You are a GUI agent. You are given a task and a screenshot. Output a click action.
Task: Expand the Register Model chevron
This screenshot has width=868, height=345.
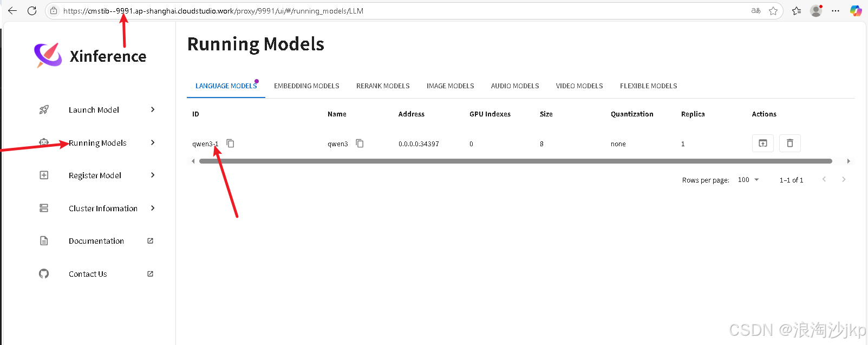tap(153, 175)
